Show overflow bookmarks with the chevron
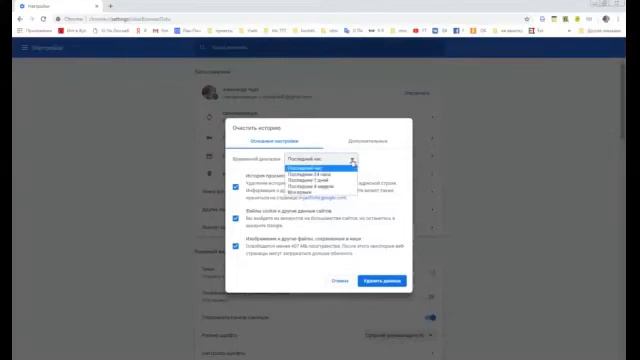Viewport: 640px width, 360px height. pyautogui.click(x=569, y=31)
